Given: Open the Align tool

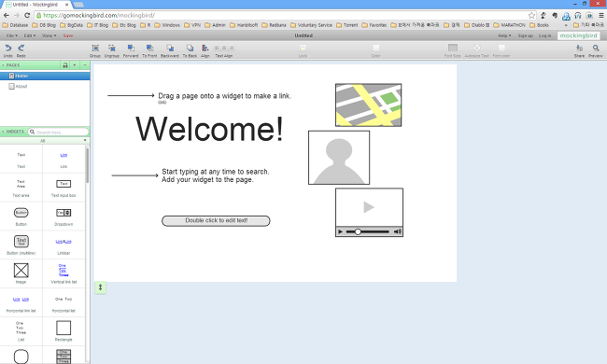Looking at the screenshot, I should click(205, 48).
